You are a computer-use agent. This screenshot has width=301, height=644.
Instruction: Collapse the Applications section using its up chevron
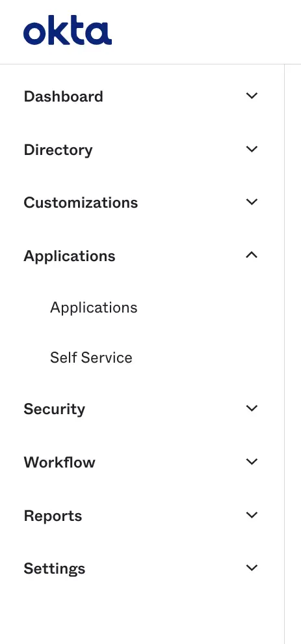point(252,255)
